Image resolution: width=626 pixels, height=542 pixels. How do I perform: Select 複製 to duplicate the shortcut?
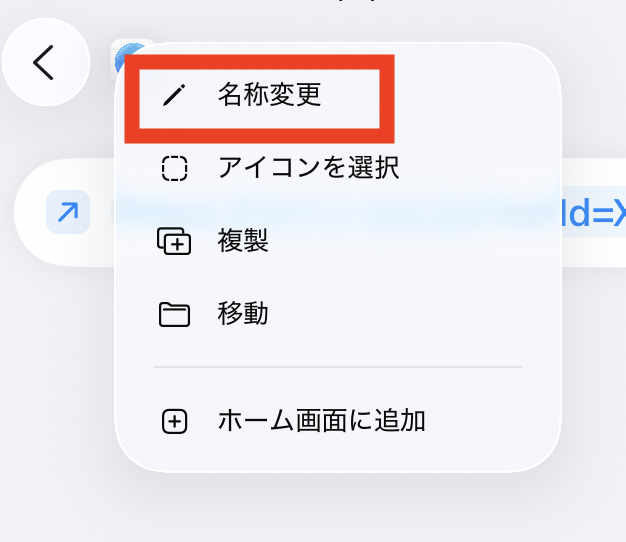[243, 241]
